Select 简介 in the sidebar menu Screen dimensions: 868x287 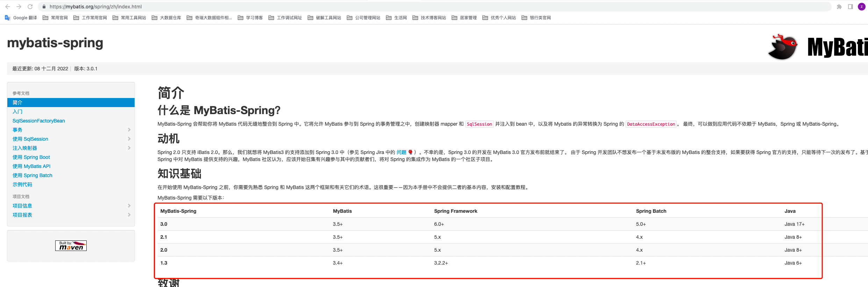click(x=17, y=103)
